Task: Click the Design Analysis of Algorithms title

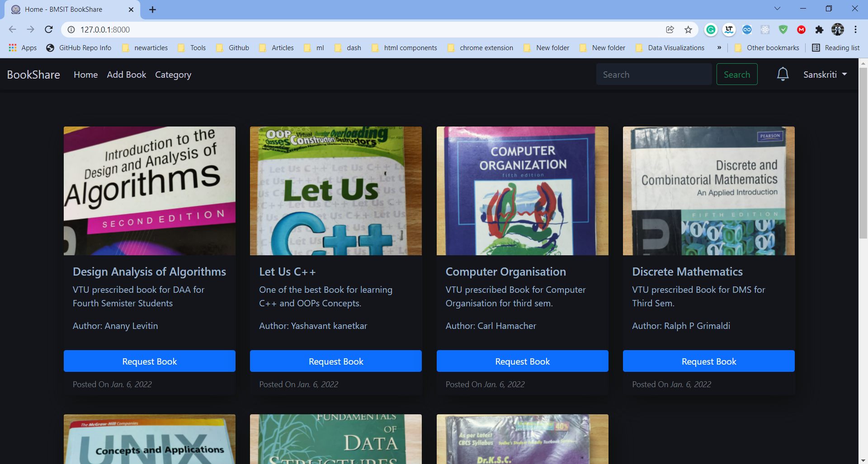Action: coord(149,272)
